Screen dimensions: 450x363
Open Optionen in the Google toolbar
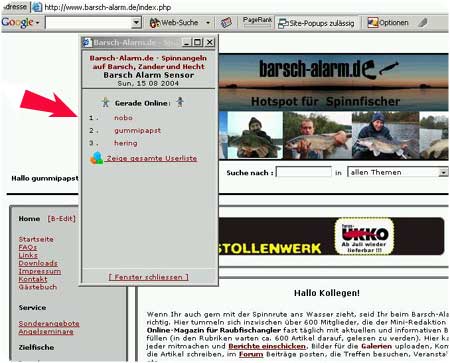point(388,23)
